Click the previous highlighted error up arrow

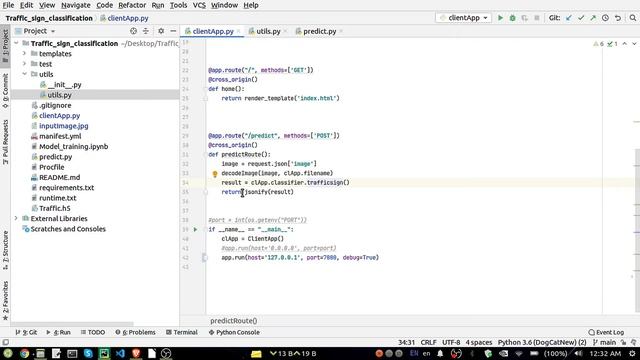click(624, 44)
